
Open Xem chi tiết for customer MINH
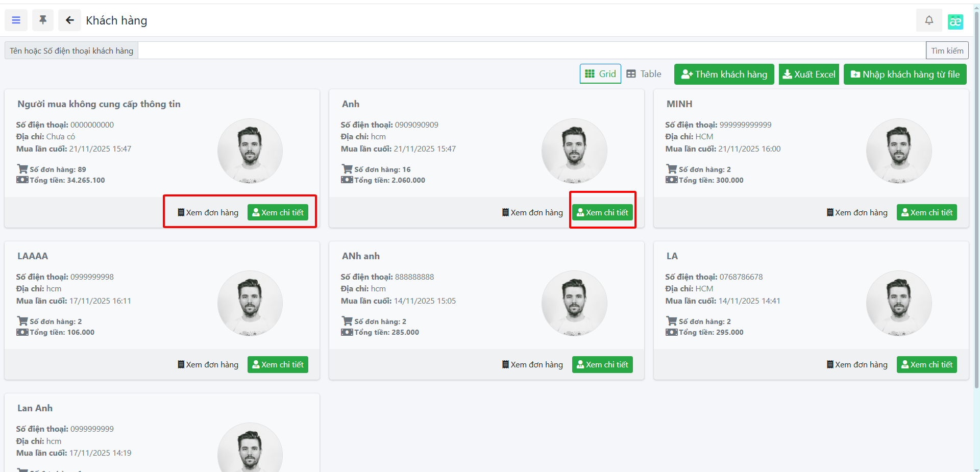pyautogui.click(x=926, y=213)
